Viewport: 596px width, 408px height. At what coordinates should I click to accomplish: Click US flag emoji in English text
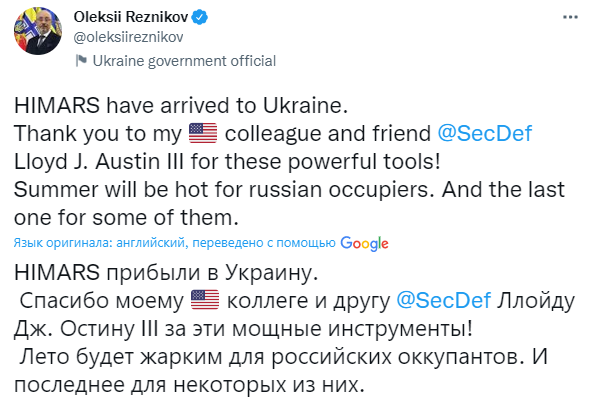coord(203,133)
